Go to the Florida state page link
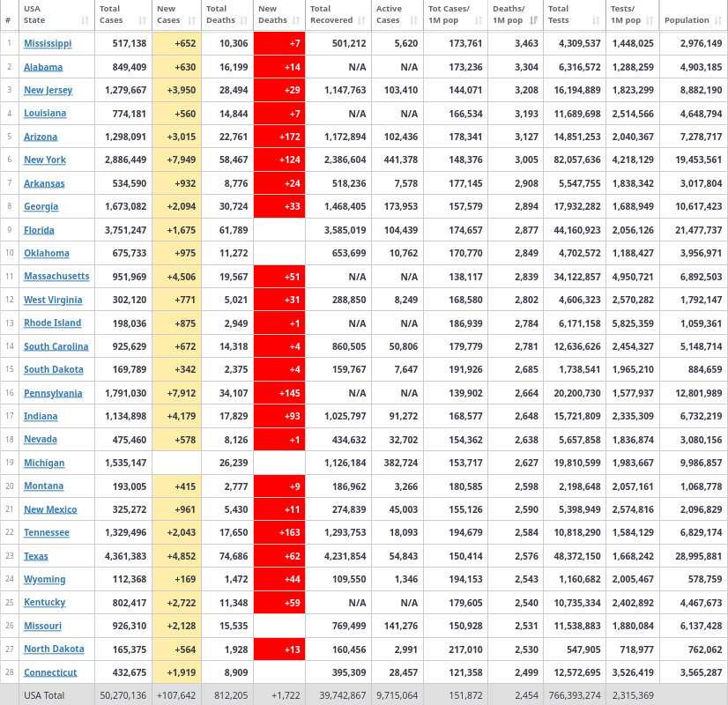728x705 pixels. coord(39,230)
